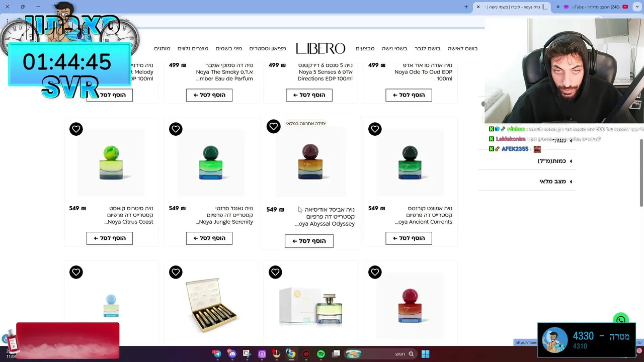Click heart on light blue bottle product
Image resolution: width=644 pixels, height=362 pixels.
coord(76,272)
